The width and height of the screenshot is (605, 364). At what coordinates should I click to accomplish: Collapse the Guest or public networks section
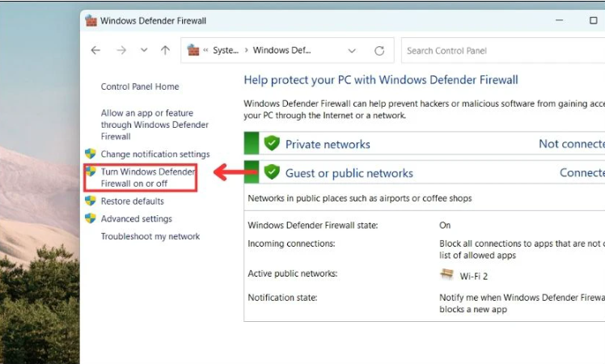tap(349, 173)
